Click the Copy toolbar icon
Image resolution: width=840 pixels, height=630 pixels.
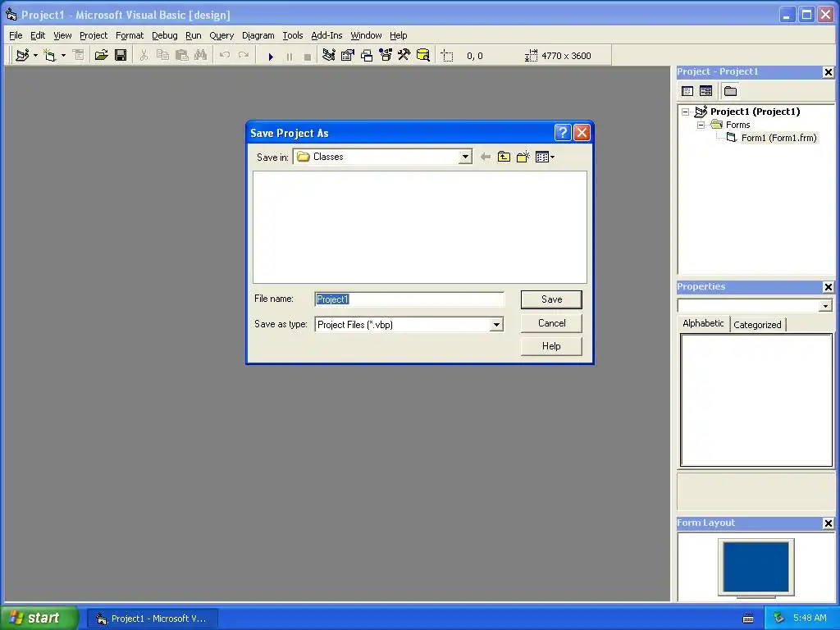click(x=162, y=55)
